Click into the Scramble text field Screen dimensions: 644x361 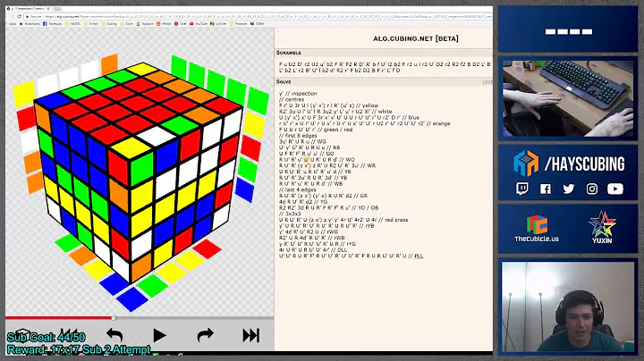pos(385,67)
